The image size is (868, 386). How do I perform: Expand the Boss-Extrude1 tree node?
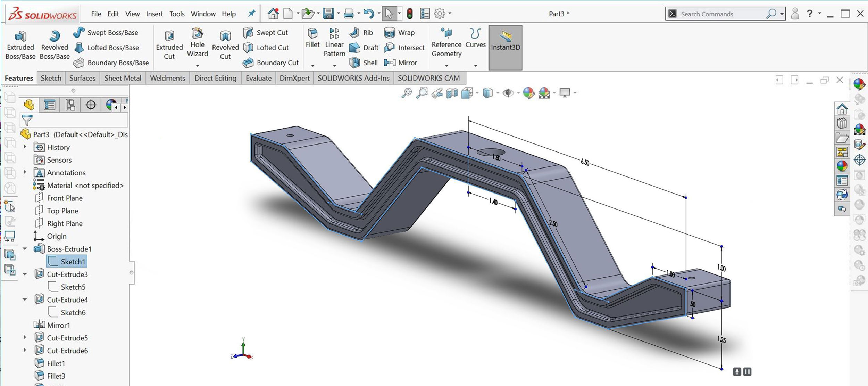[24, 249]
